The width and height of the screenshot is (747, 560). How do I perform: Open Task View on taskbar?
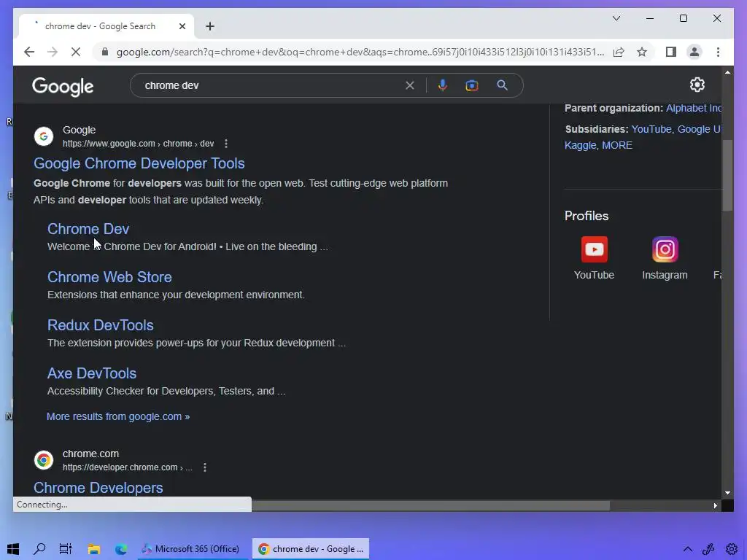(x=65, y=549)
